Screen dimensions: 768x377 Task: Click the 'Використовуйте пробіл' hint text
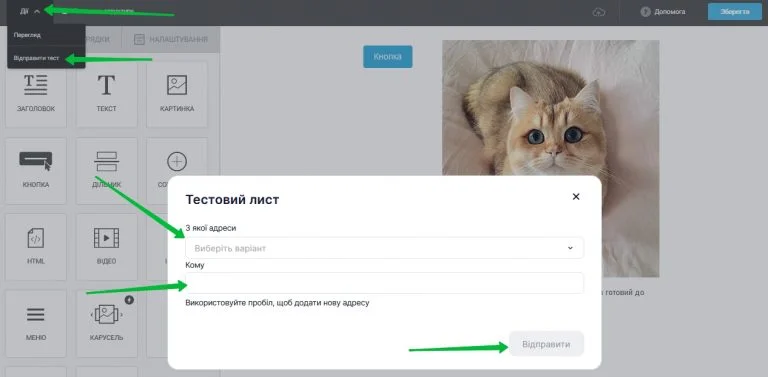click(277, 303)
